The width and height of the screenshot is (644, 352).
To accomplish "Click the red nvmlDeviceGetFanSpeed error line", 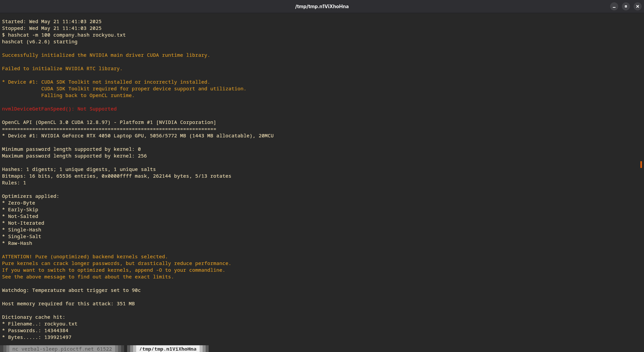I will click(x=59, y=109).
